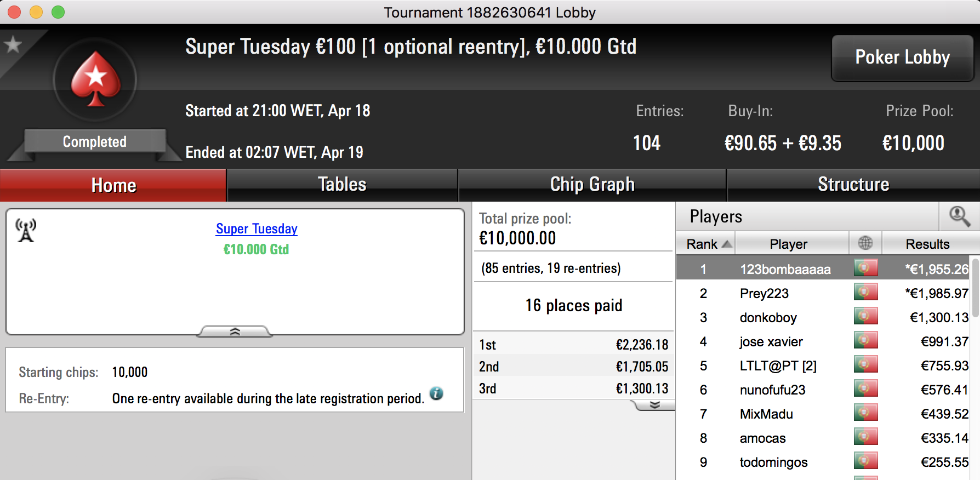This screenshot has height=480, width=980.
Task: Collapse the Super Tuesday banner panel
Action: [x=235, y=332]
